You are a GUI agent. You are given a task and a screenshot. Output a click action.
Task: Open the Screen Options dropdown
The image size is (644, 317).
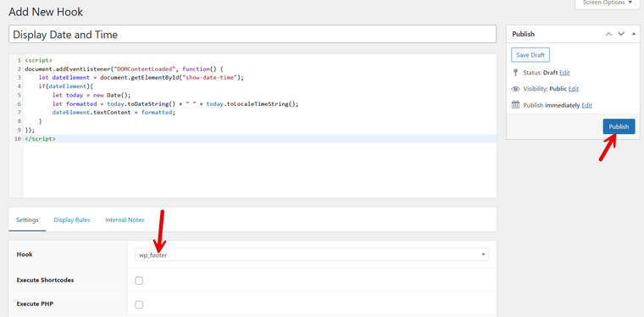coord(608,3)
